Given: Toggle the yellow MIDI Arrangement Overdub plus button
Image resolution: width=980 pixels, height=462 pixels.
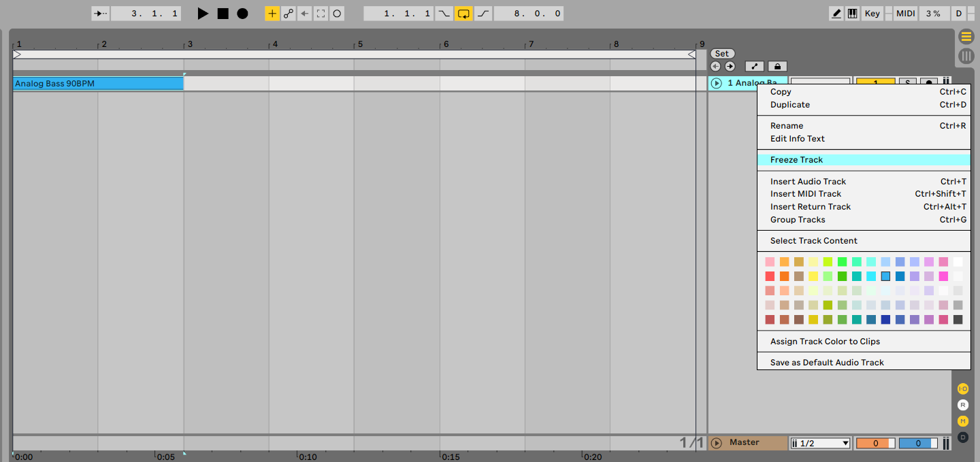Looking at the screenshot, I should pos(272,14).
